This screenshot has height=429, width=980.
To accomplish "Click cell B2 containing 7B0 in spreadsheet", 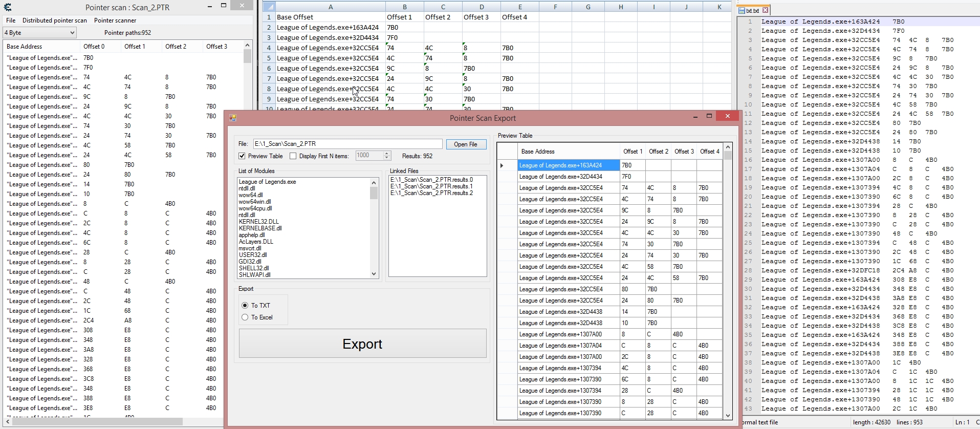I will (404, 27).
